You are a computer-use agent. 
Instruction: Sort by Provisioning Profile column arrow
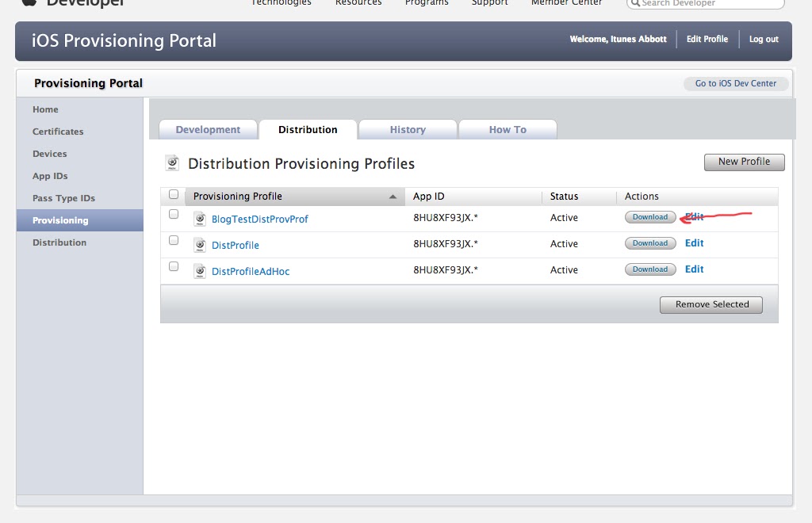coord(393,197)
